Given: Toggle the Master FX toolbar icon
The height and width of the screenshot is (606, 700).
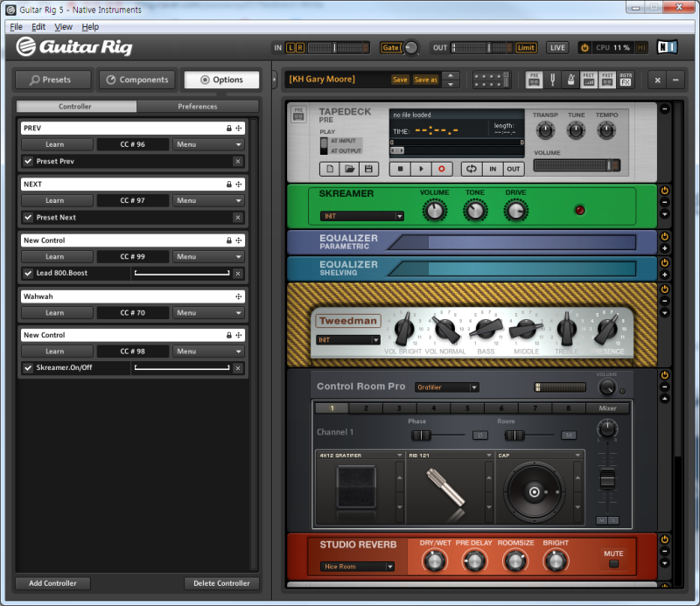Looking at the screenshot, I should pyautogui.click(x=626, y=80).
